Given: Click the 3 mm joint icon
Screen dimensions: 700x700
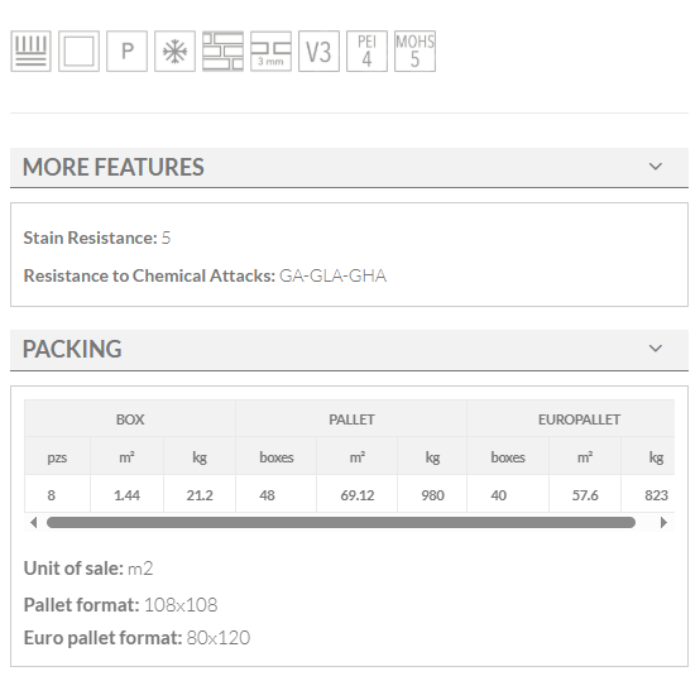Looking at the screenshot, I should coord(271,51).
